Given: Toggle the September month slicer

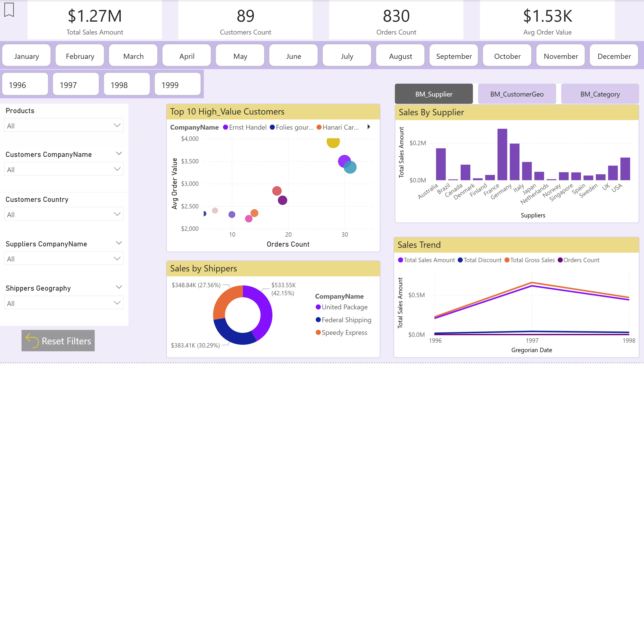Looking at the screenshot, I should click(454, 55).
